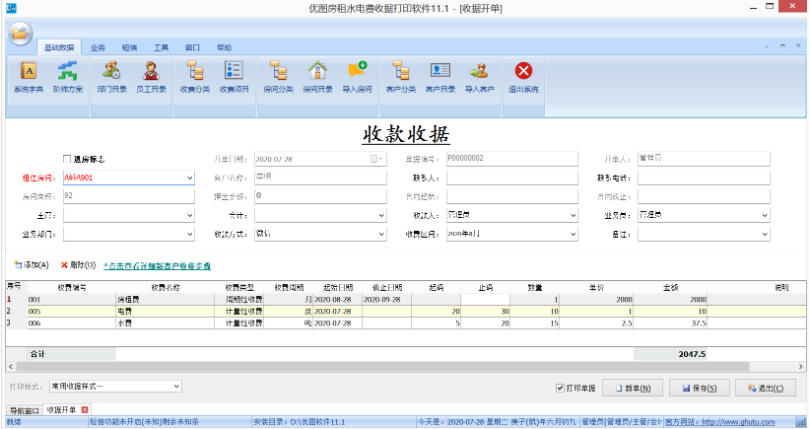Click the 保存(S) save button
Screen dimensions: 810x429
click(699, 388)
